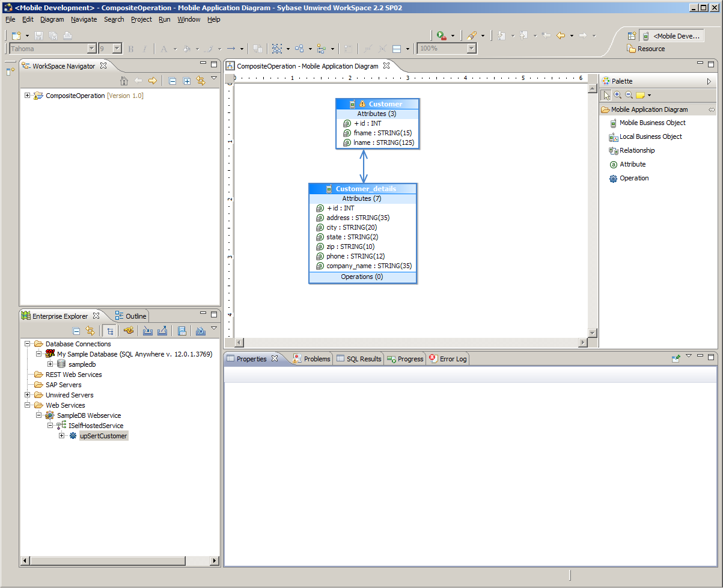Viewport: 723px width, 588px height.
Task: Select the Zoom In tool in the palette
Action: [x=617, y=94]
